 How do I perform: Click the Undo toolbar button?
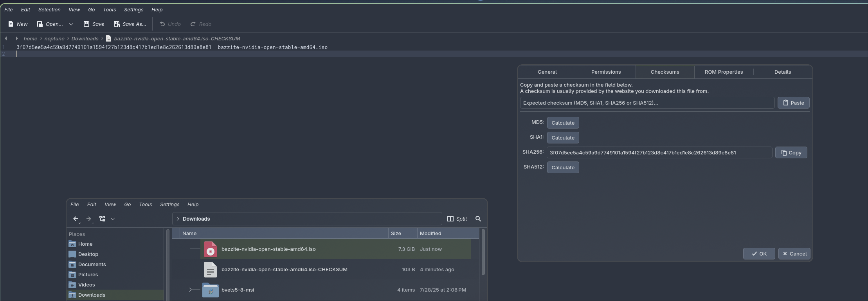coord(170,24)
